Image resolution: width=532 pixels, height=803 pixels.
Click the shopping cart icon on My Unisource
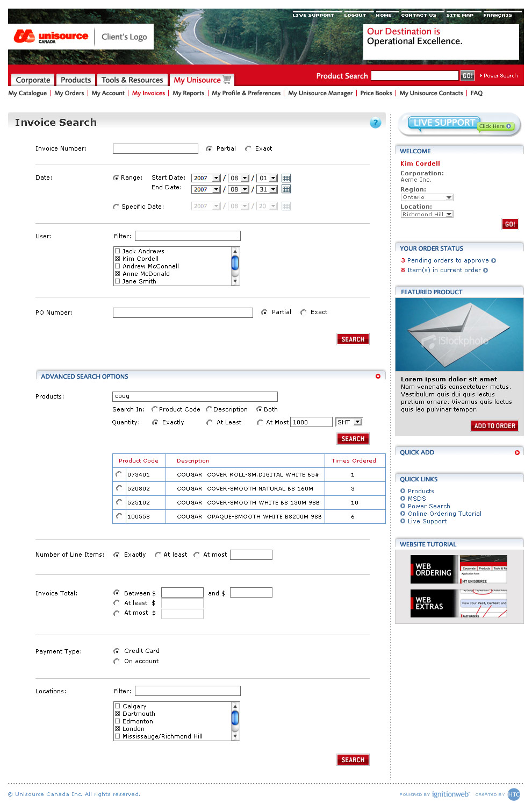[x=227, y=80]
